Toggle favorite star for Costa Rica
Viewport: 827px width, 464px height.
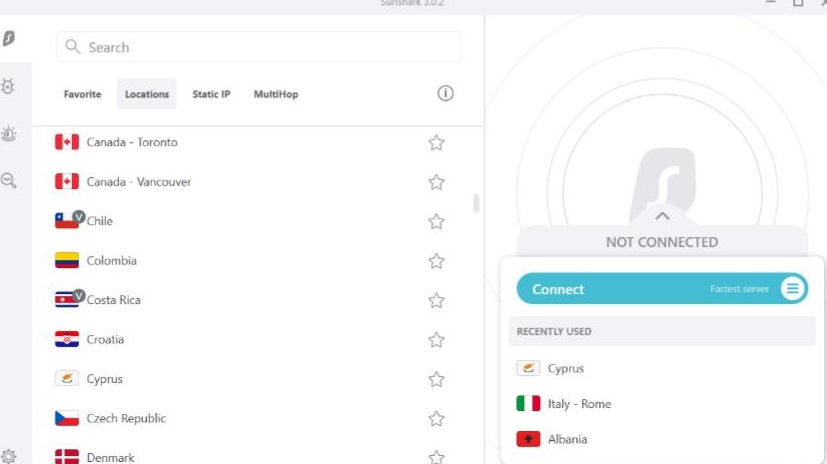pyautogui.click(x=436, y=301)
